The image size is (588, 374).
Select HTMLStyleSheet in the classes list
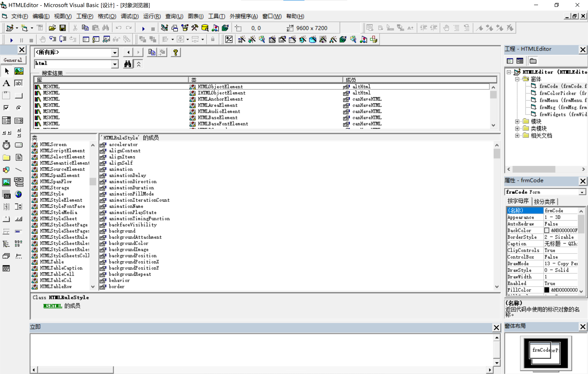coord(58,219)
